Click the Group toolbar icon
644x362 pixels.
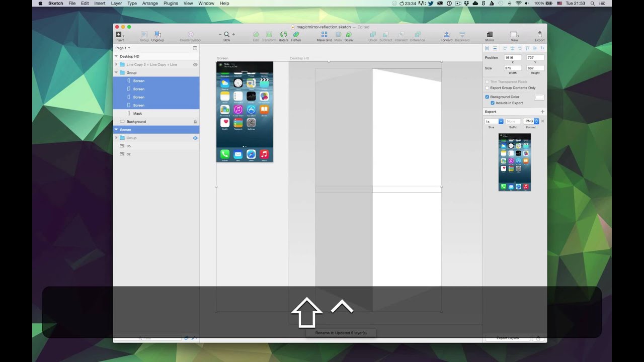point(144,35)
